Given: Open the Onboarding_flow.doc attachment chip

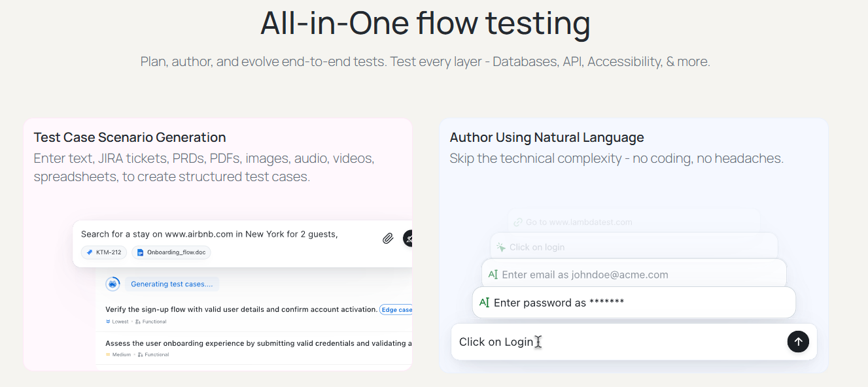Looking at the screenshot, I should 171,252.
